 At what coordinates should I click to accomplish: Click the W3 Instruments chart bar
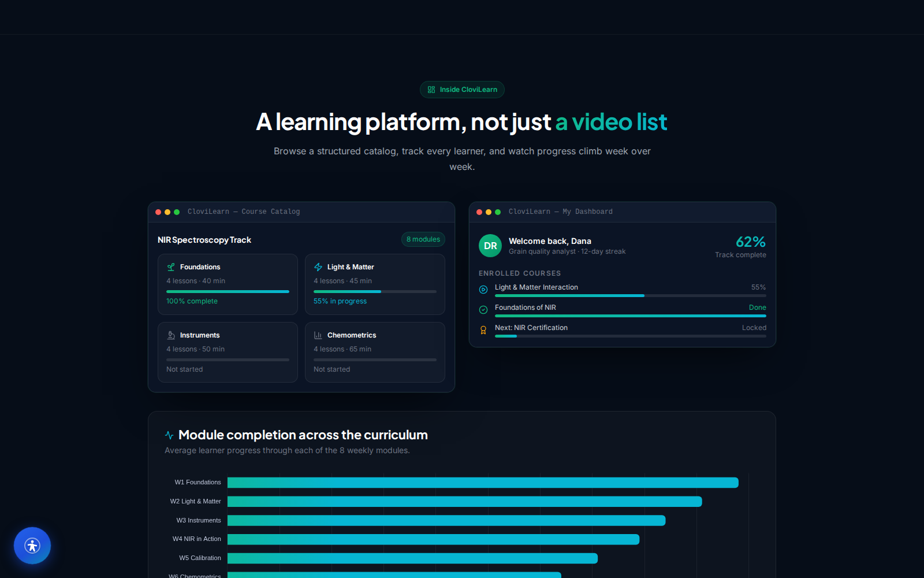point(446,521)
